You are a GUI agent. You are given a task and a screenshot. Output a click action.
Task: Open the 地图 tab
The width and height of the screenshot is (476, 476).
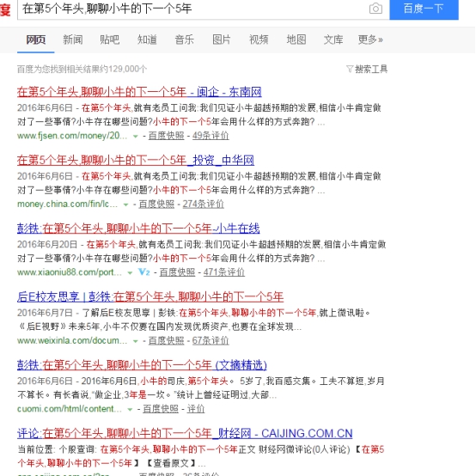point(296,40)
